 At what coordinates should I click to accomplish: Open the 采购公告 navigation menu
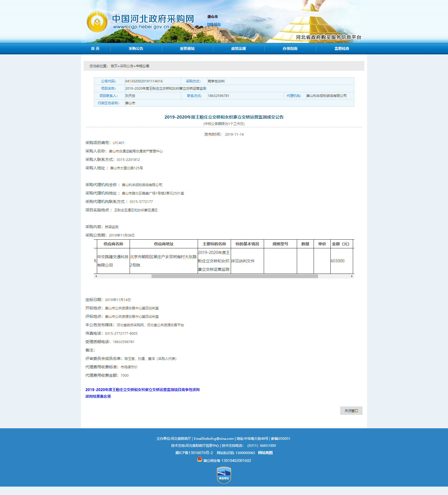pos(136,48)
